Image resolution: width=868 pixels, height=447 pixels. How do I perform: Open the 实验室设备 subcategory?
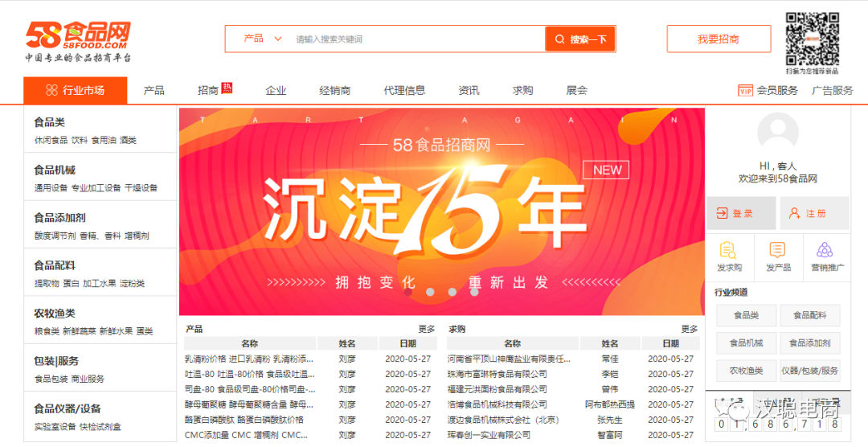click(x=55, y=427)
